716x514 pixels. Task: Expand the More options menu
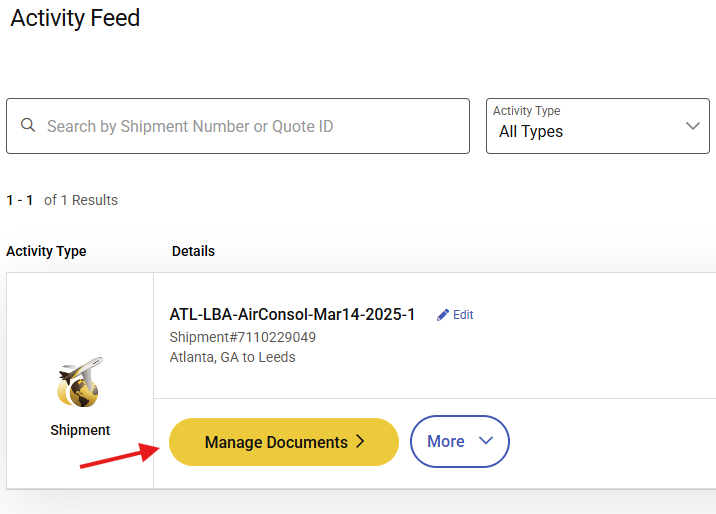tap(459, 441)
